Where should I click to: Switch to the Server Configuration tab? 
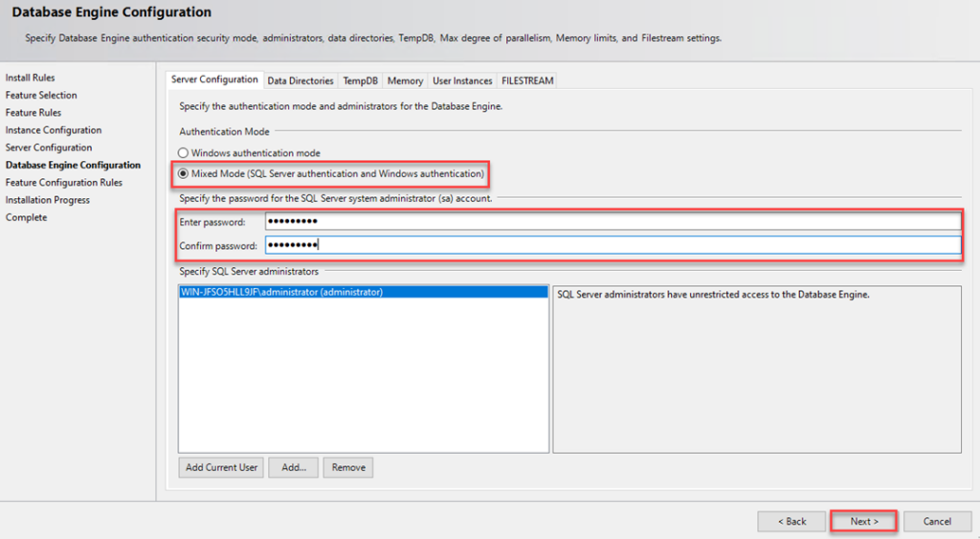(214, 79)
